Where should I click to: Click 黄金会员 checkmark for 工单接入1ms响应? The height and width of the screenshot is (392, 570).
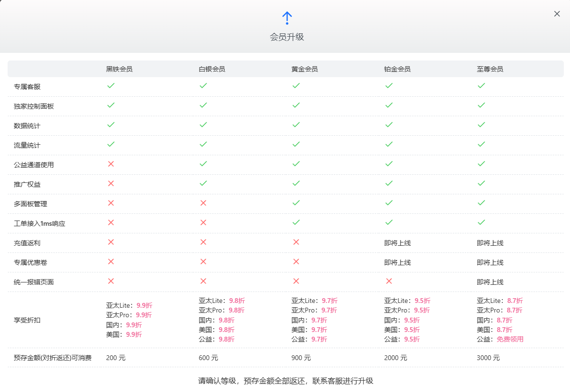click(296, 222)
